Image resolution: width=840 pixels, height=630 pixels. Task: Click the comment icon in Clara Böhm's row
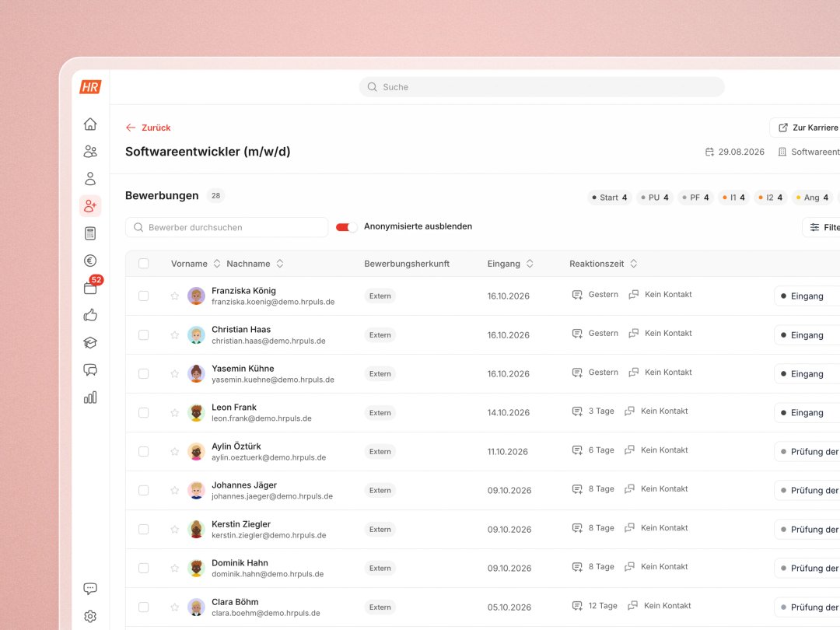point(577,606)
